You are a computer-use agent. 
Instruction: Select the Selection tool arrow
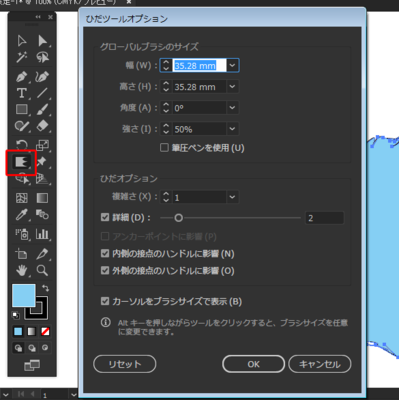[x=22, y=41]
